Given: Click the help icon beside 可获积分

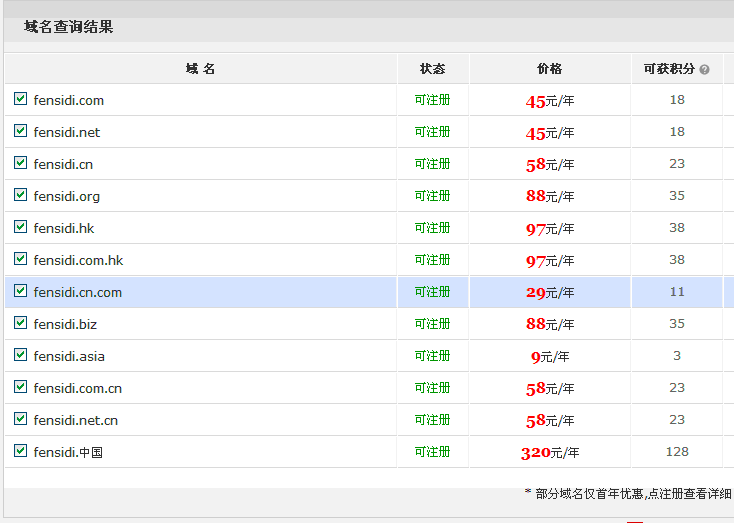Looking at the screenshot, I should (x=705, y=70).
